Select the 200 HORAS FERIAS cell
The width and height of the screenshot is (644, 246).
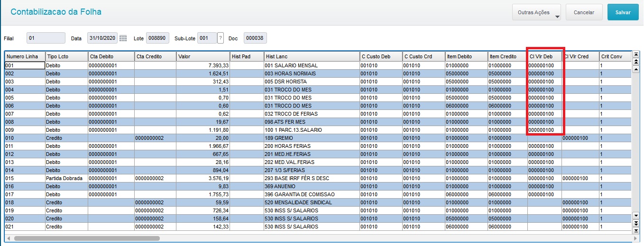point(312,146)
